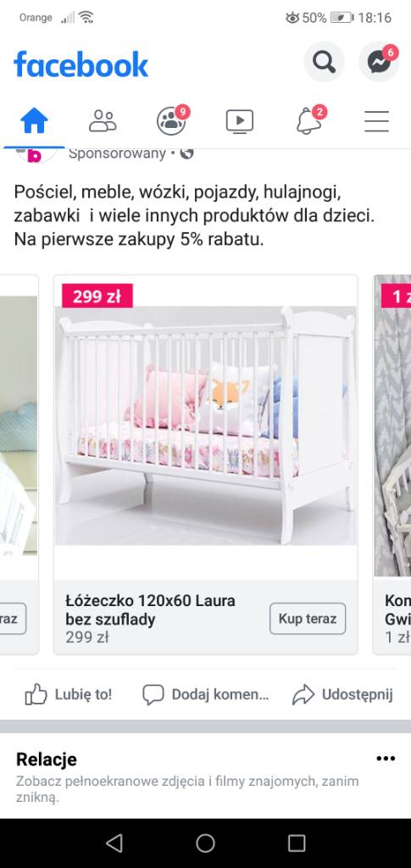
Task: Open Relacje three-dot options menu
Action: 386,759
